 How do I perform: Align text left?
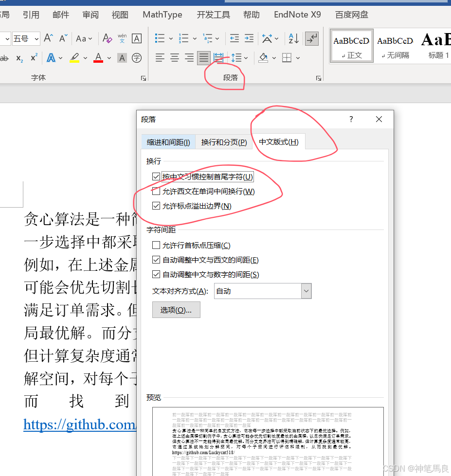pos(160,58)
